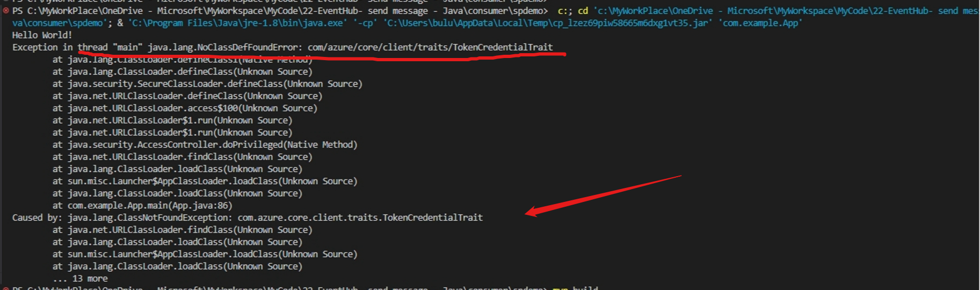Click the '-cp' flag in the command
The image size is (980, 290).
coord(365,23)
